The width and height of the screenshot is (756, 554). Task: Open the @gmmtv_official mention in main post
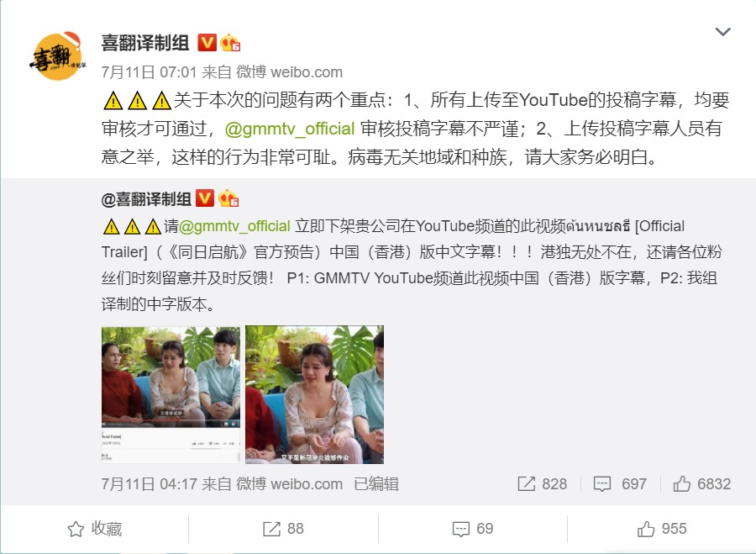[x=290, y=129]
